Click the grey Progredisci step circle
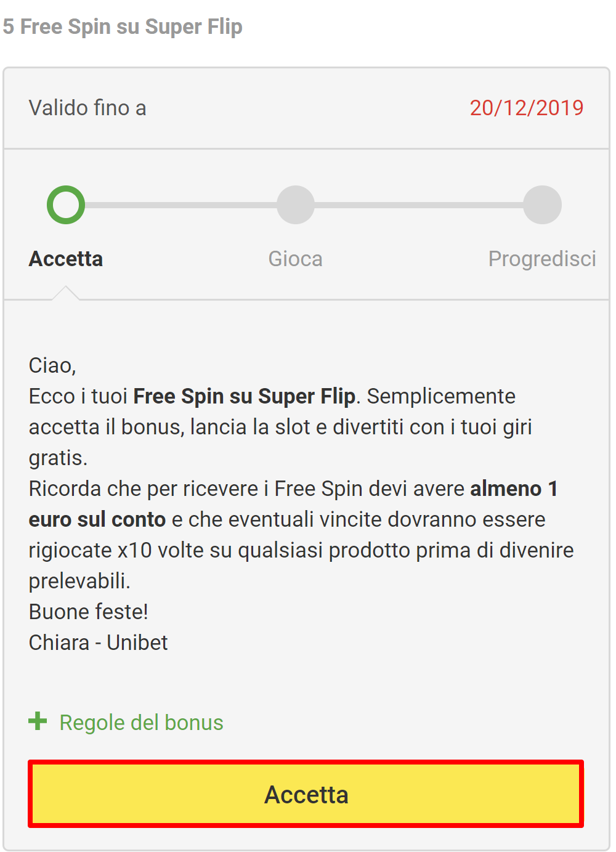Image resolution: width=616 pixels, height=852 pixels. coord(542,205)
